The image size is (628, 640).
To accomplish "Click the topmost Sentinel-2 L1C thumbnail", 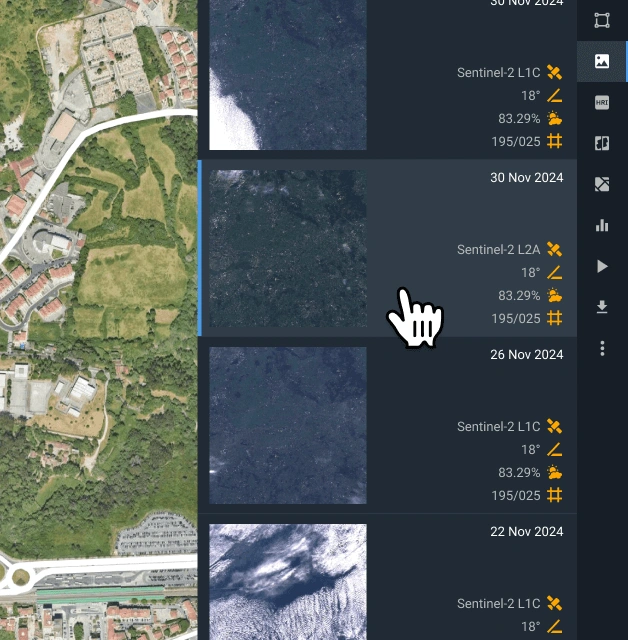I will pyautogui.click(x=288, y=75).
